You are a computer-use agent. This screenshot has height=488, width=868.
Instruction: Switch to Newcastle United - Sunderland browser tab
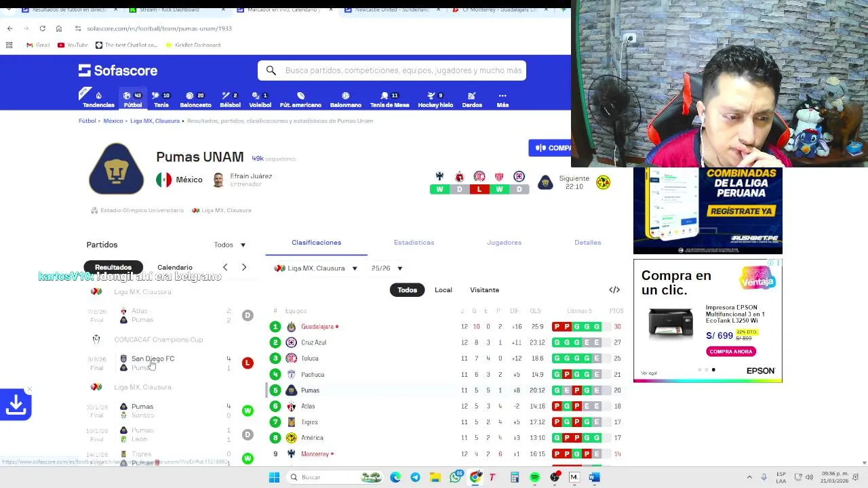393,10
